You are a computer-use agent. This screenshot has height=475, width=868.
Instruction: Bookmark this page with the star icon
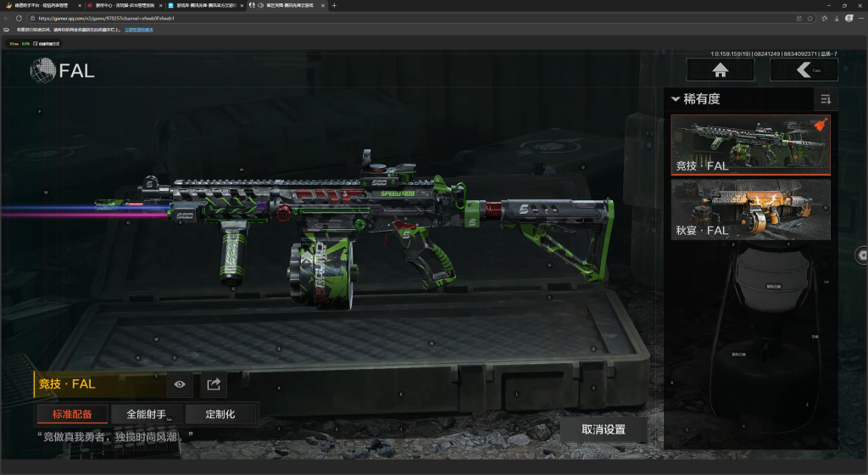click(x=810, y=19)
